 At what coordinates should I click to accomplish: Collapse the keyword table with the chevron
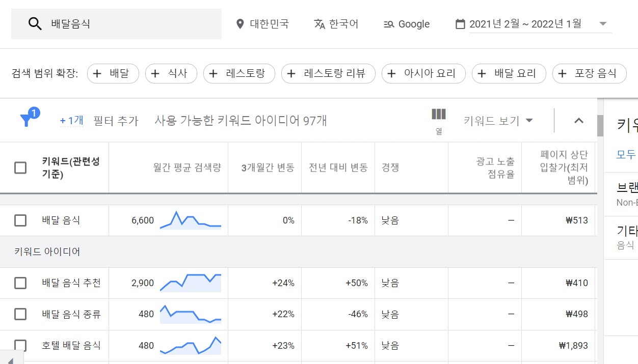[x=578, y=120]
